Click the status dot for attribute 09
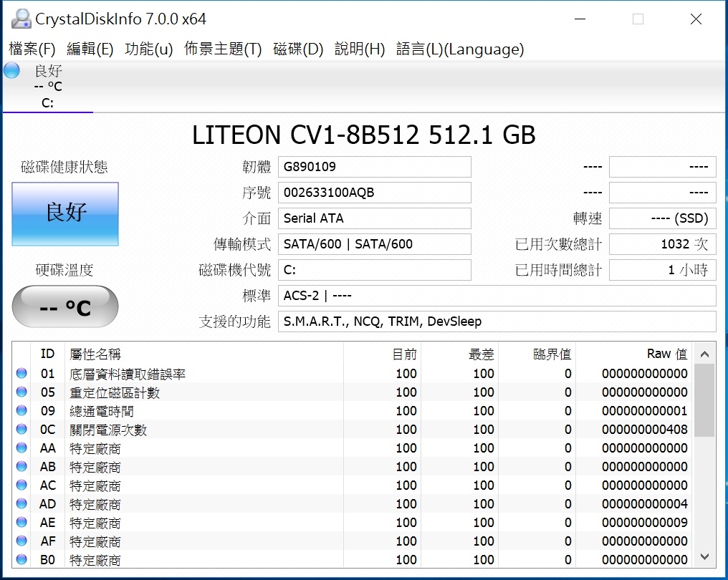This screenshot has height=580, width=728. tap(21, 410)
